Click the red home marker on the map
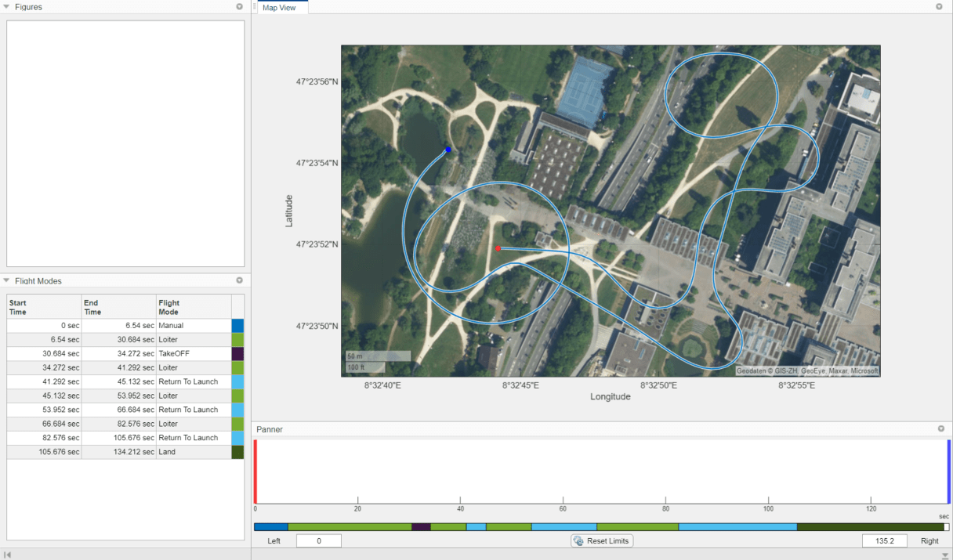 [x=498, y=248]
